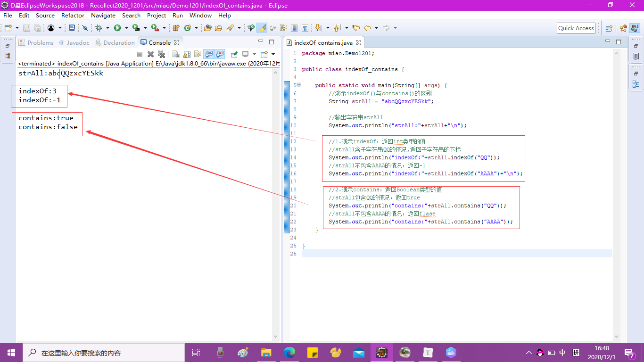Click the Debug icon in the toolbar
Viewport: 644px width, 362px height.
pos(99,27)
